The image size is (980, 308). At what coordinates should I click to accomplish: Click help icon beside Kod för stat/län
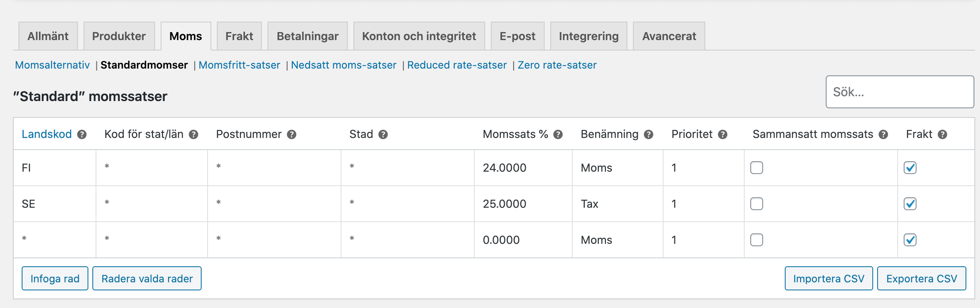[x=194, y=134]
